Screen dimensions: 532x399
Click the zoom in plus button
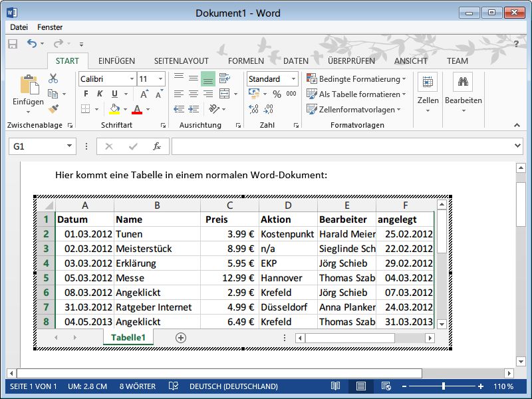click(x=481, y=386)
